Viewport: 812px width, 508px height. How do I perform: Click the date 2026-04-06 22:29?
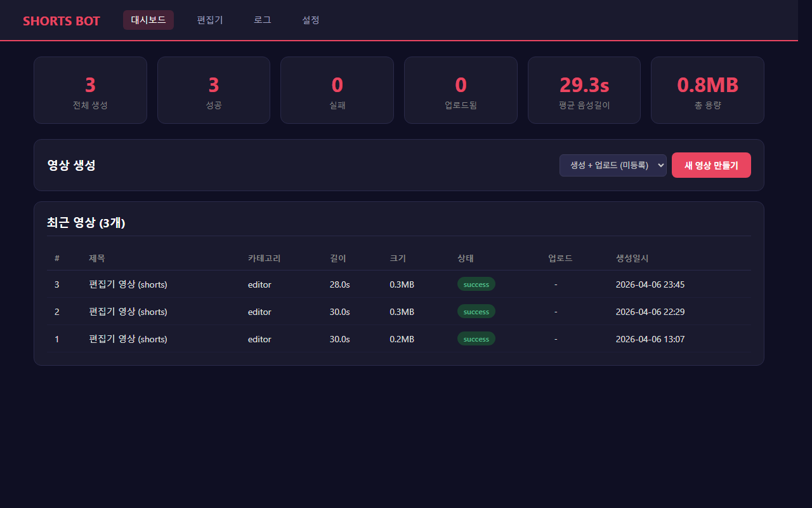(x=650, y=312)
